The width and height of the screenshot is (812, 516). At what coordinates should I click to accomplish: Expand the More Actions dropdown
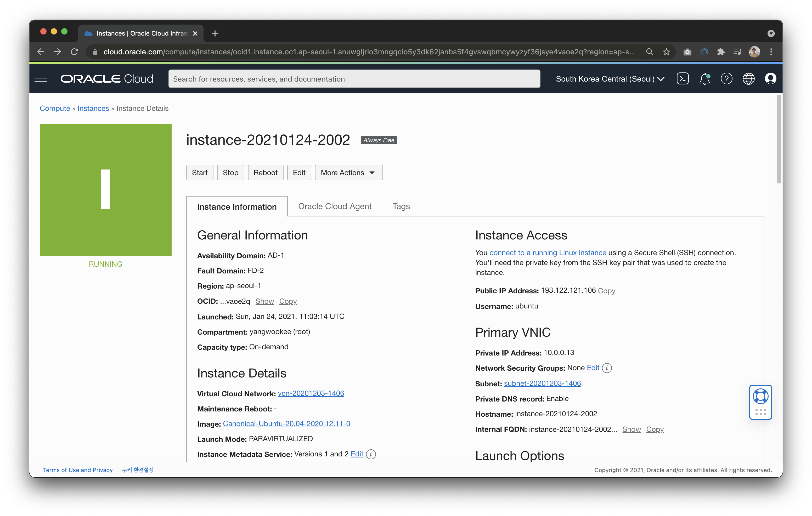point(348,173)
